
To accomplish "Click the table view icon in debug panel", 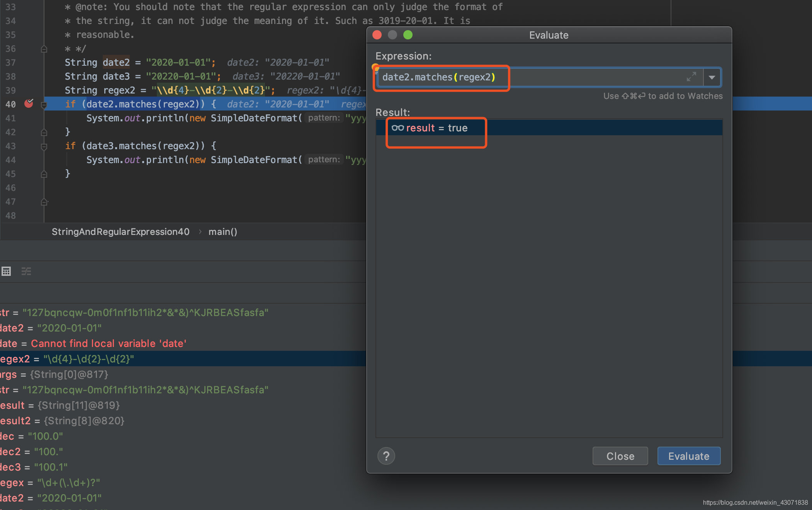I will click(6, 271).
